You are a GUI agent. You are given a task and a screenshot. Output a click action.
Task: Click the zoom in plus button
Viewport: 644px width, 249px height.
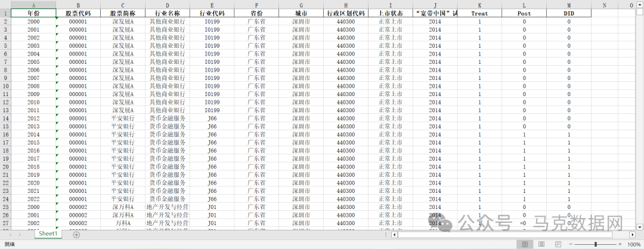[620, 244]
